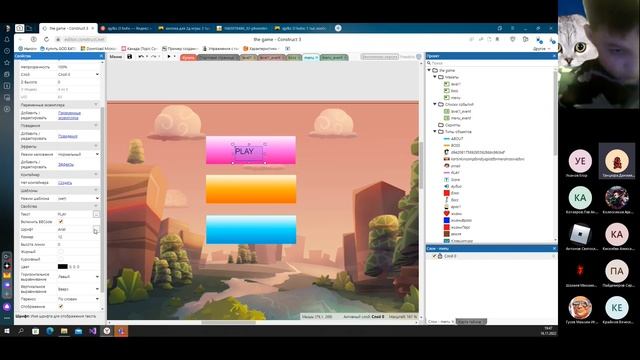Open the Поведения behaviors link

pyautogui.click(x=67, y=136)
